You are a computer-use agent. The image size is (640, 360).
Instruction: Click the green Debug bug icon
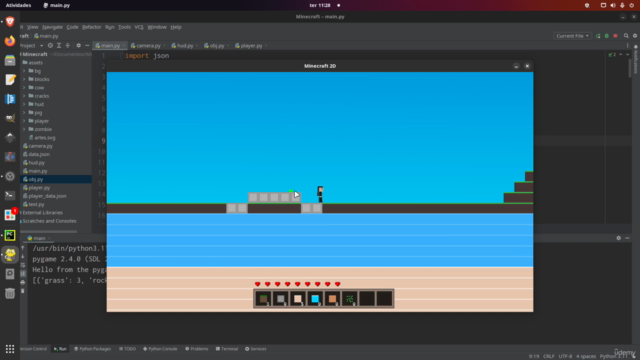click(607, 36)
